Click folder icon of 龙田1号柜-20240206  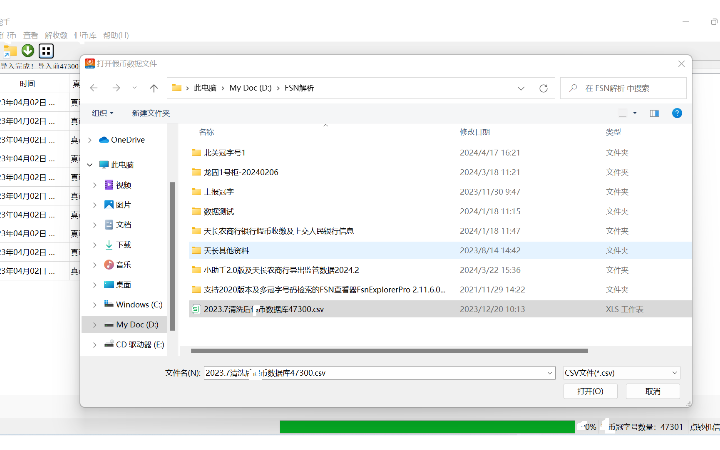click(196, 172)
